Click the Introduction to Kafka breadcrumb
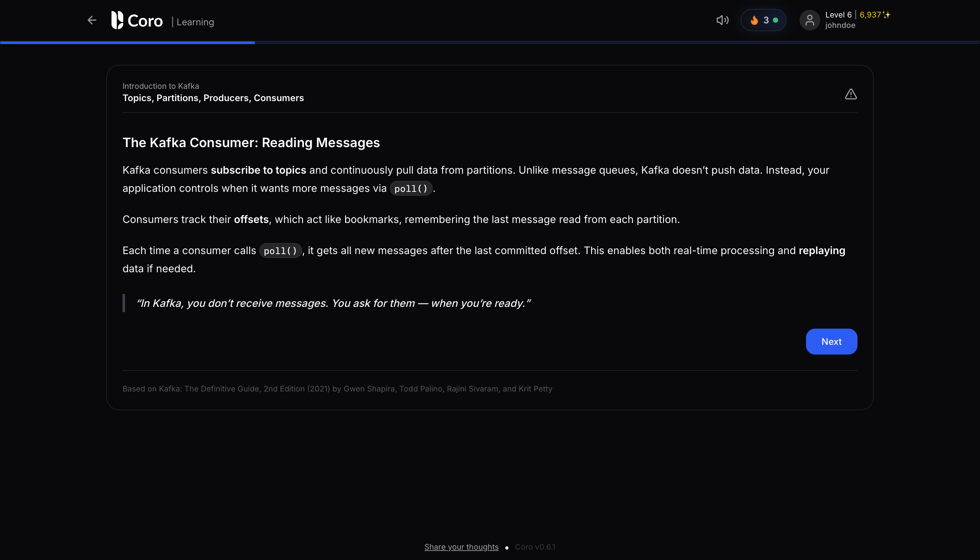980x560 pixels. pos(160,86)
